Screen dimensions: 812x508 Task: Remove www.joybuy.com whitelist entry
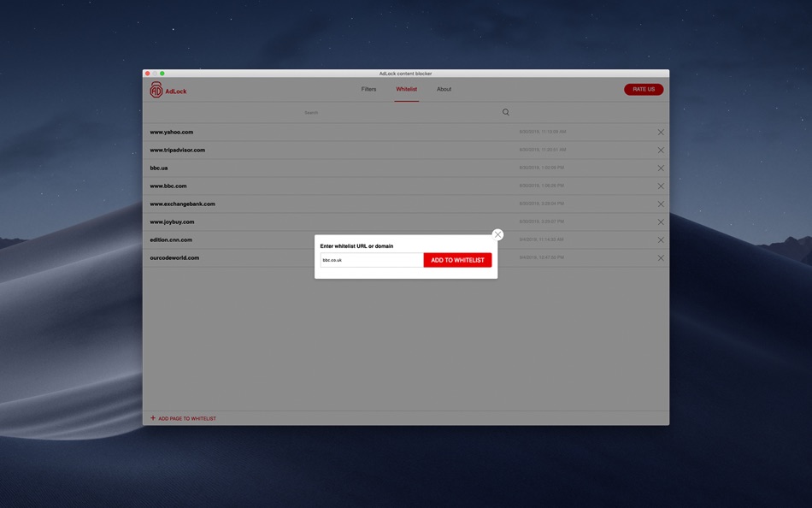click(659, 221)
